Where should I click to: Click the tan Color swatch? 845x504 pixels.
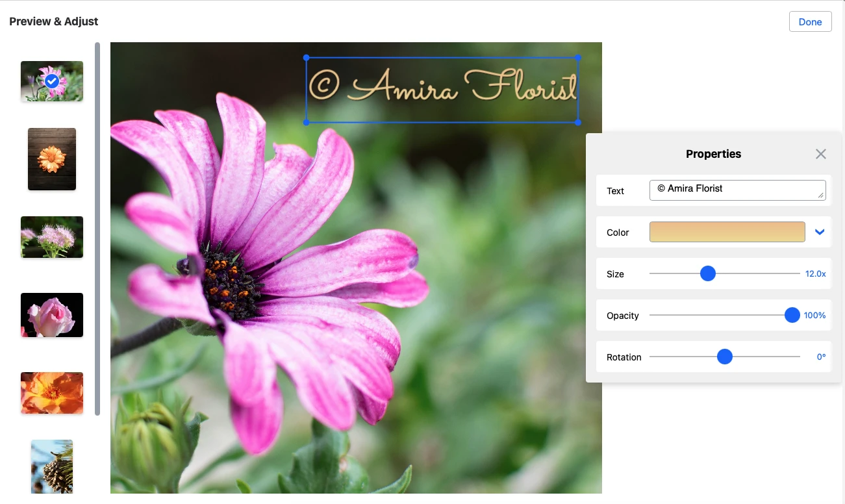tap(727, 232)
